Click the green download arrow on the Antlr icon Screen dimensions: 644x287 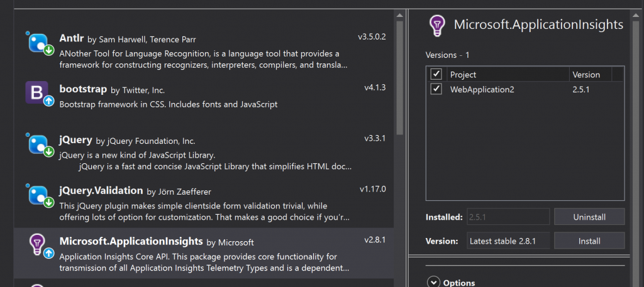(x=49, y=50)
